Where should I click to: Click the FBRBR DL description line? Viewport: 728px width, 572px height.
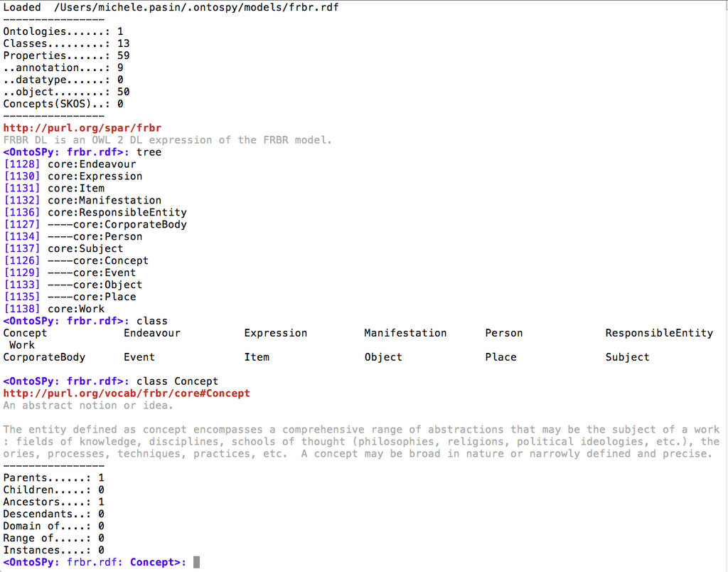pyautogui.click(x=168, y=140)
